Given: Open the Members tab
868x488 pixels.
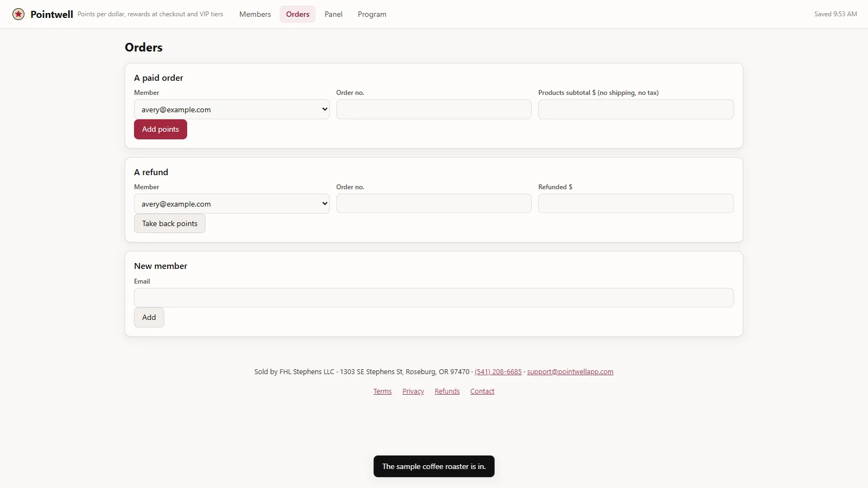Looking at the screenshot, I should click(255, 14).
